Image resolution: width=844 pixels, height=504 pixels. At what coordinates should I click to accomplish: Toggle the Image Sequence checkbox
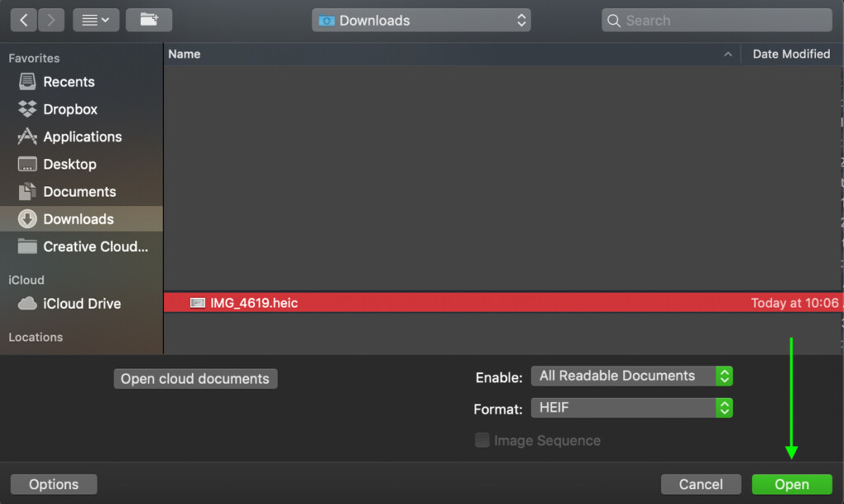click(482, 440)
